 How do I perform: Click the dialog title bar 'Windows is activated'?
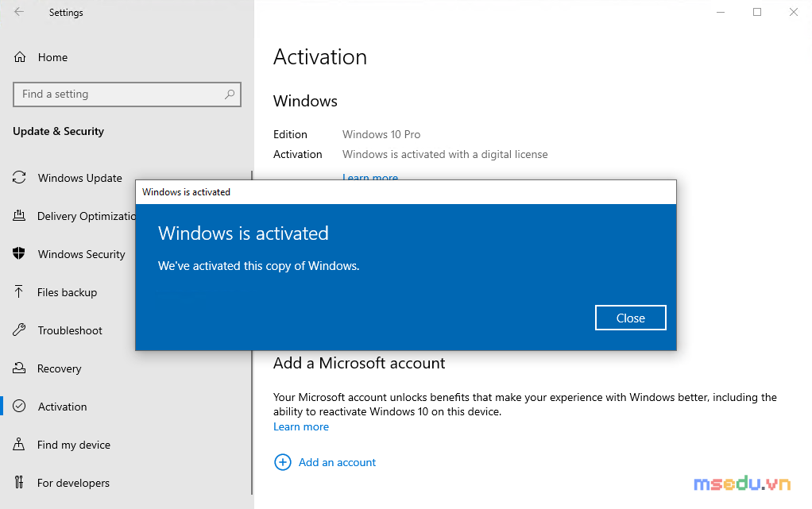pyautogui.click(x=406, y=192)
